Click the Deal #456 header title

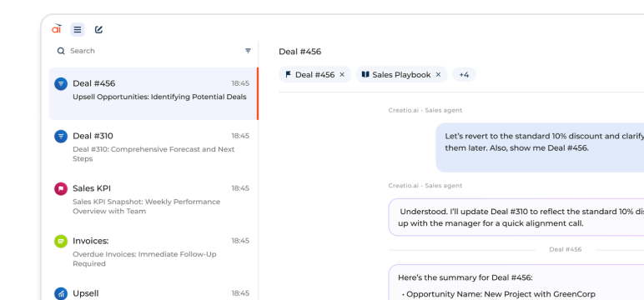tap(299, 52)
